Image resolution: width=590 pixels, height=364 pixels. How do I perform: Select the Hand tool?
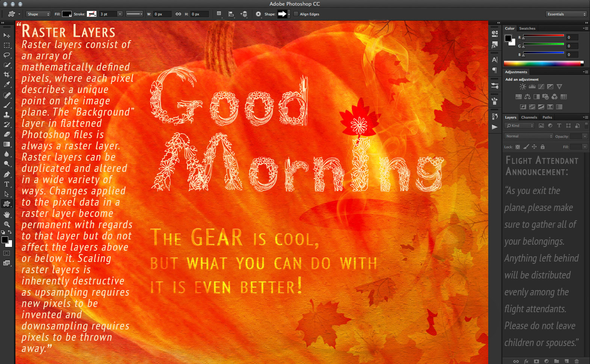7,214
